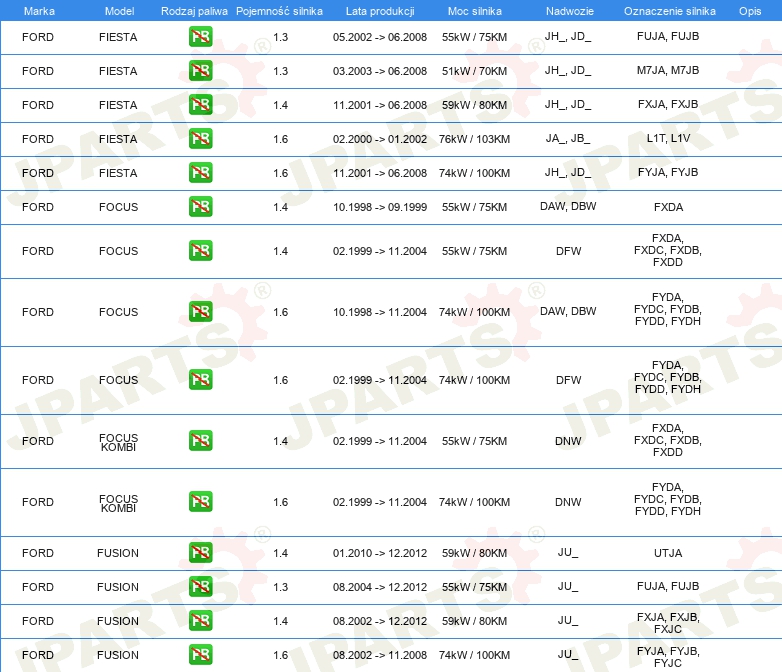Click the Oznaczenie silnika column header

(669, 11)
